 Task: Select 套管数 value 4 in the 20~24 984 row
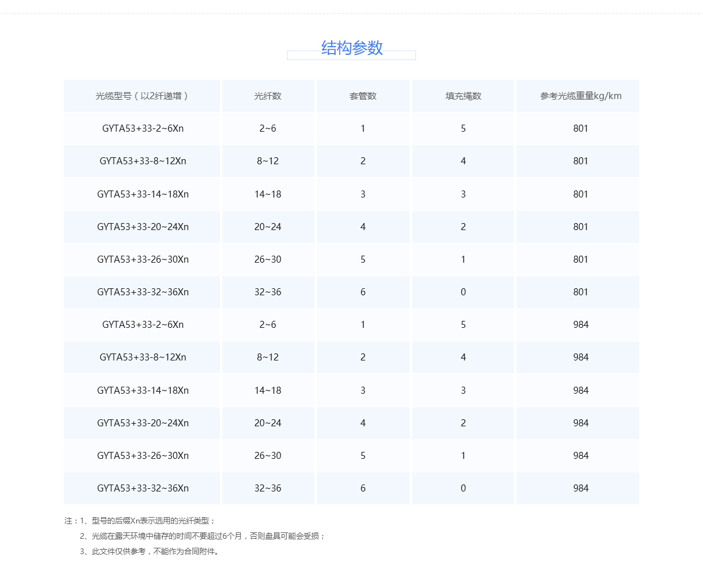(x=363, y=423)
